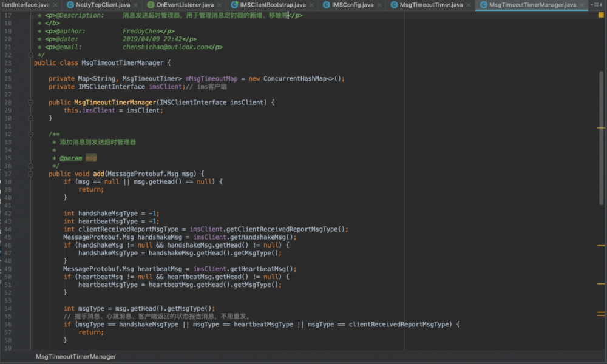The height and width of the screenshot is (364, 607).
Task: Show hidden tabs dropdown list
Action: (592, 5)
